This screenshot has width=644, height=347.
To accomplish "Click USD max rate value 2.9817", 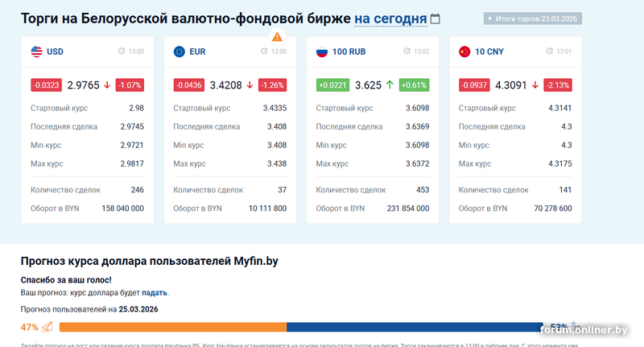I will click(x=132, y=163).
